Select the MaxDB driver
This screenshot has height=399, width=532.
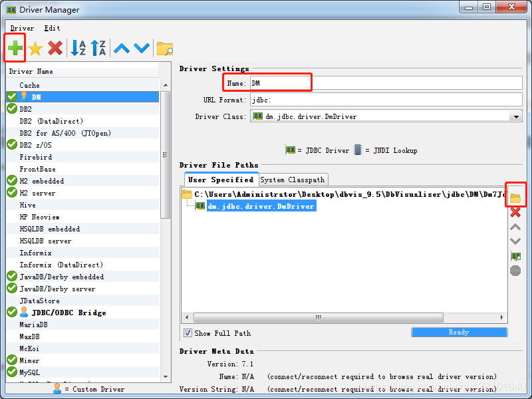[82, 337]
